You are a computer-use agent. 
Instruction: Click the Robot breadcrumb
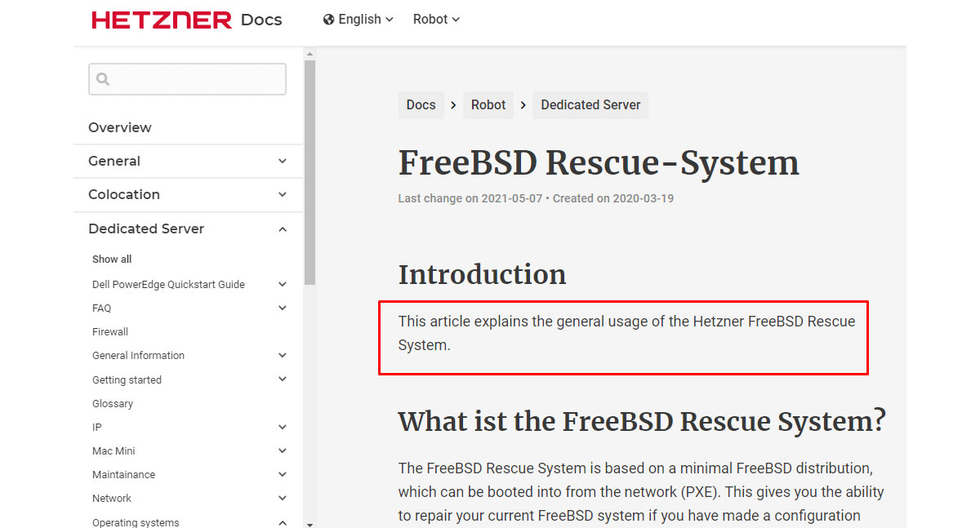pyautogui.click(x=488, y=105)
